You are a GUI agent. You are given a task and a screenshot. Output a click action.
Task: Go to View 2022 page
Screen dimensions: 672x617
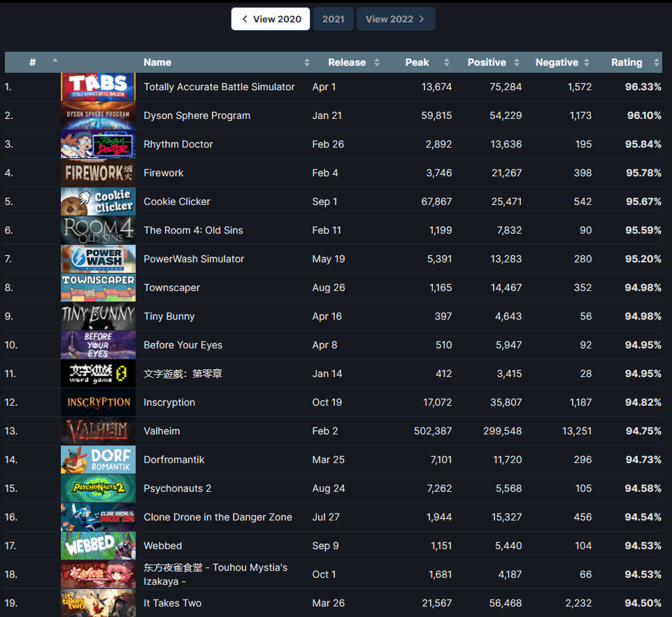click(395, 19)
